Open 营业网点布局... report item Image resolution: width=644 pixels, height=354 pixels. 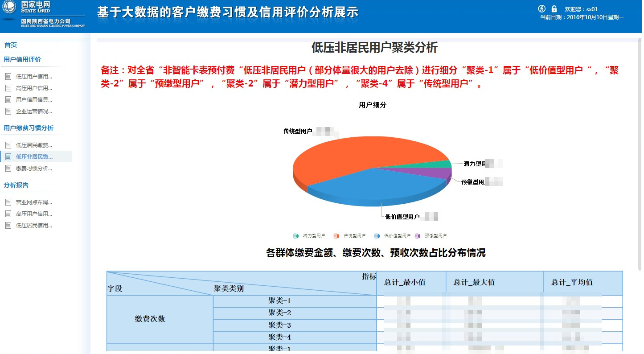click(34, 202)
